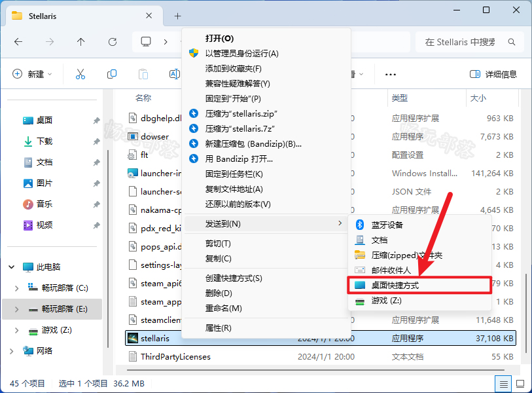532x393 pixels.
Task: Add a new tab with the plus button
Action: [177, 16]
